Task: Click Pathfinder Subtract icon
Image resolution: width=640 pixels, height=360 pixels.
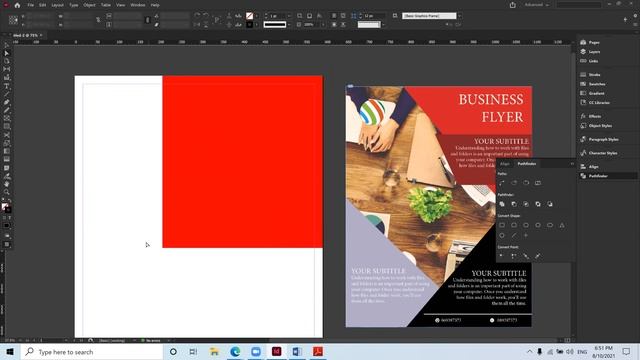Action: [x=514, y=204]
